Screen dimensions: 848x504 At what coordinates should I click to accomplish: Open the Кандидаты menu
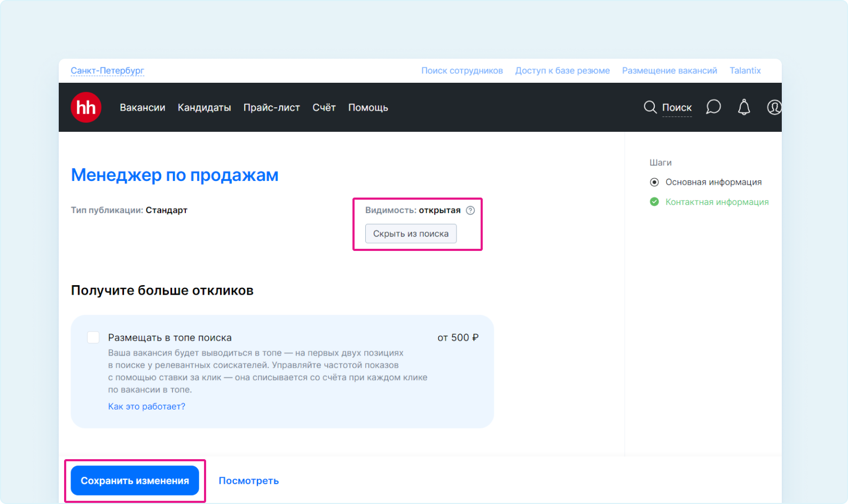(205, 107)
